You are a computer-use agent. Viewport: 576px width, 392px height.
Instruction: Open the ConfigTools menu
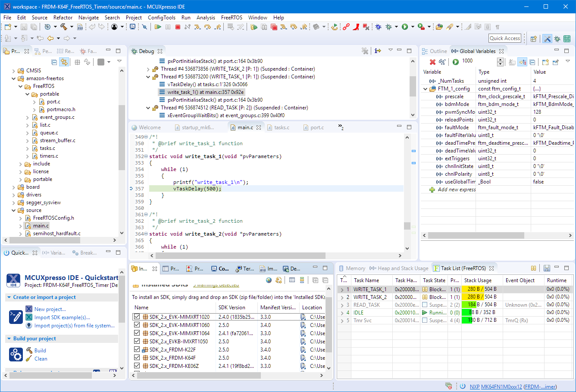pyautogui.click(x=161, y=18)
